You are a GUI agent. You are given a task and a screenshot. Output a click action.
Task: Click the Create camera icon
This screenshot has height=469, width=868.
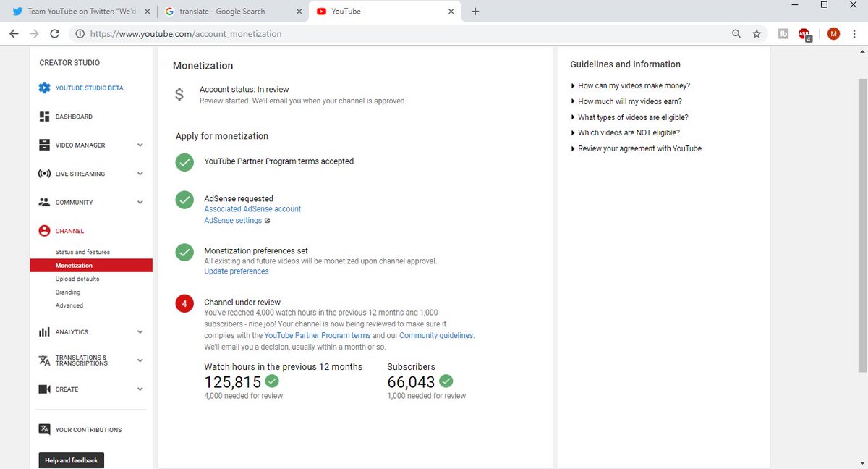44,389
